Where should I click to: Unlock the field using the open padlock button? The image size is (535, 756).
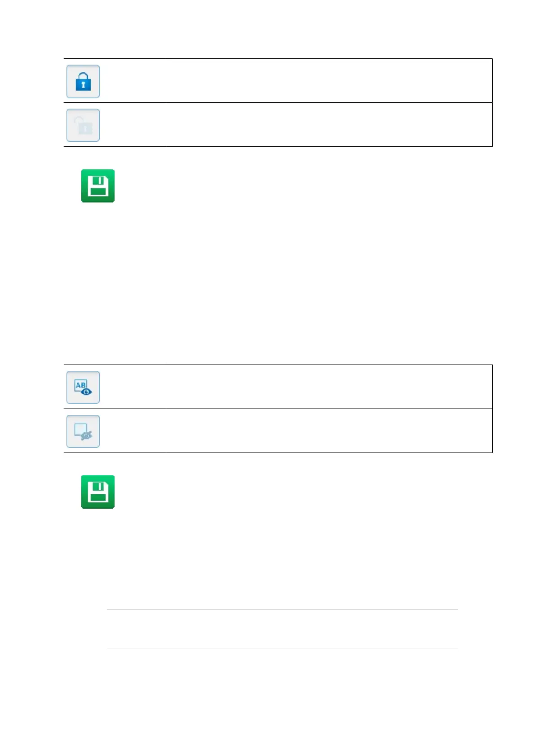tap(83, 125)
